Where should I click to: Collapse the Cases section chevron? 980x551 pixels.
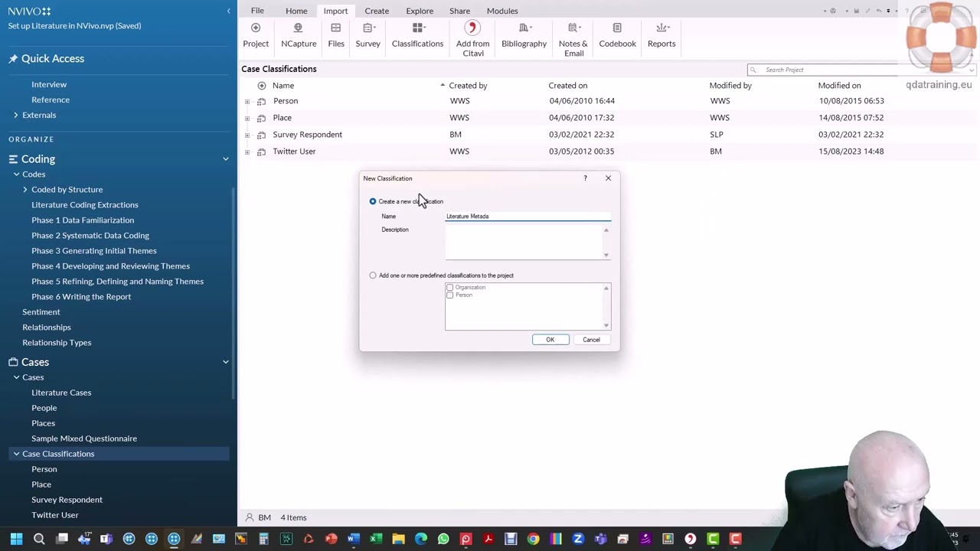click(225, 362)
